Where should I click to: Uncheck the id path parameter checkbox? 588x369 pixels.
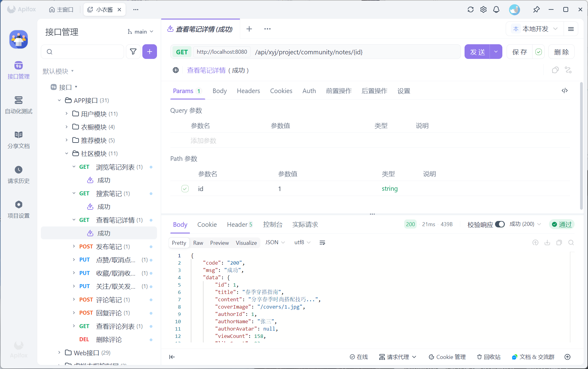185,189
